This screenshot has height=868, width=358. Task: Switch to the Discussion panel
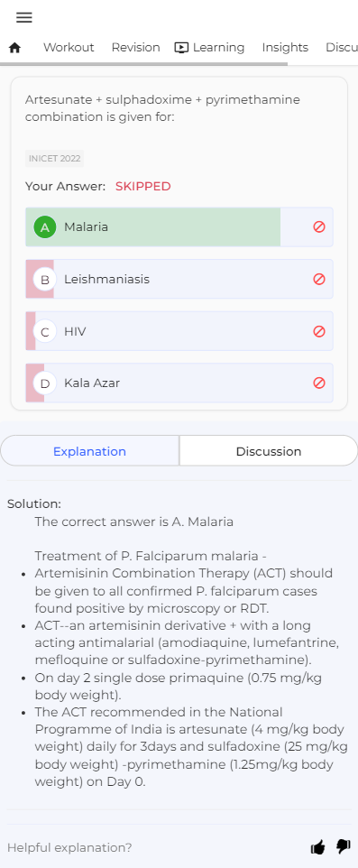coord(269,450)
